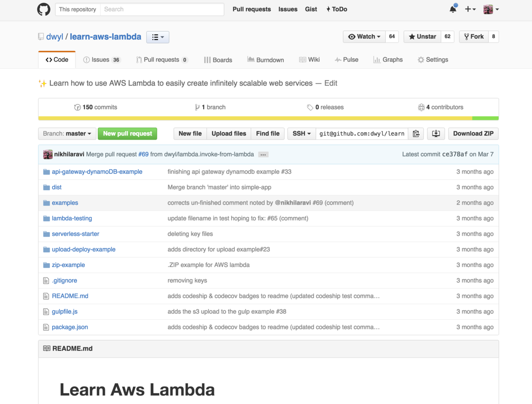Open the api-gateway-dynamoDB-example folder
This screenshot has height=404, width=532.
[97, 172]
